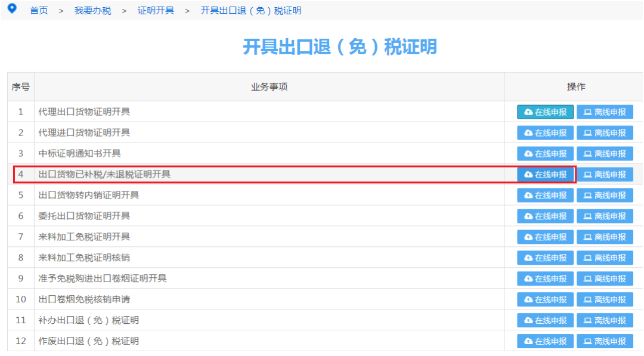Select the text 代理出口货物证明开具
This screenshot has width=644, height=356.
point(84,112)
